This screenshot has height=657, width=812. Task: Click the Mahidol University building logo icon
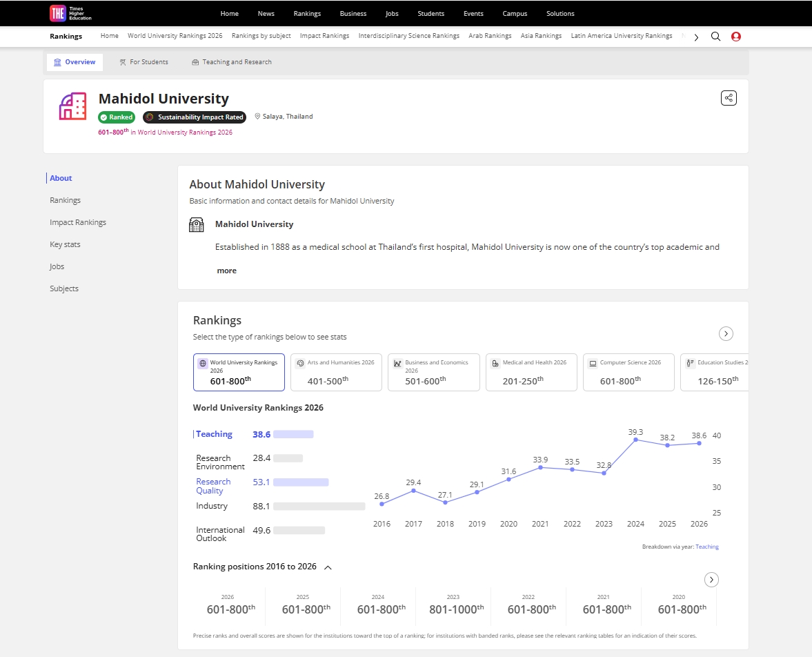click(72, 106)
